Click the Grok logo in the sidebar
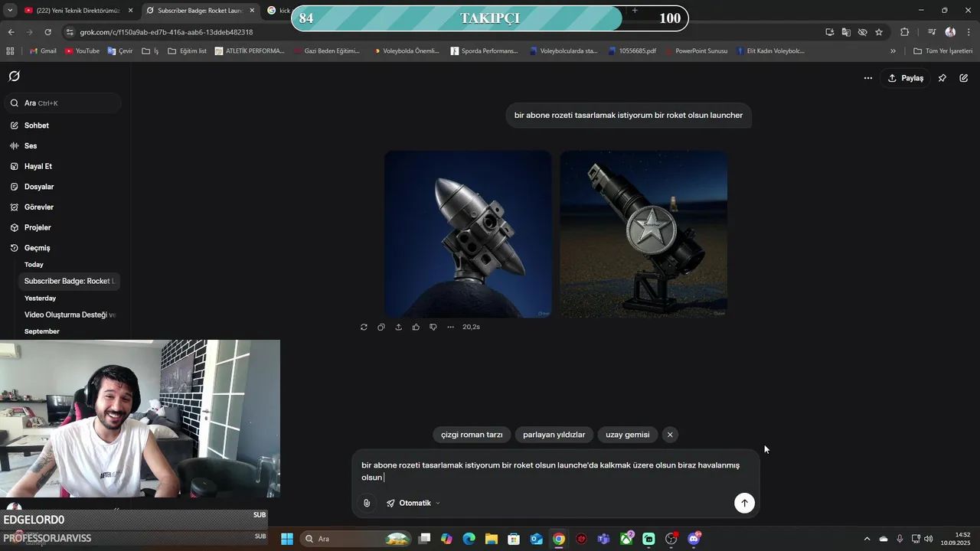 [x=15, y=77]
